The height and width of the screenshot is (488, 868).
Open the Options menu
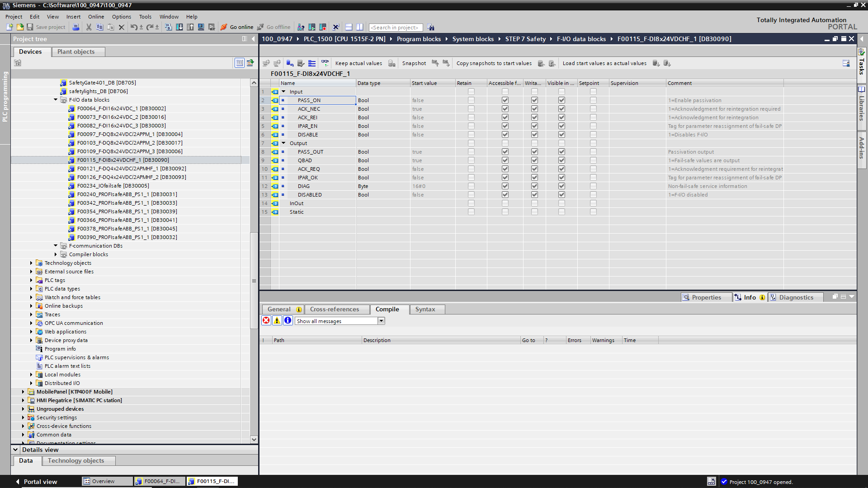pyautogui.click(x=122, y=17)
